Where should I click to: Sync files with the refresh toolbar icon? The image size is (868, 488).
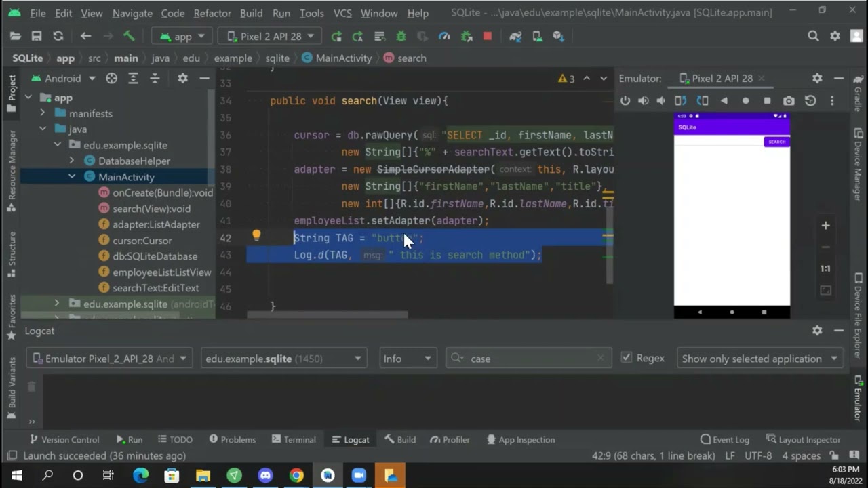(x=58, y=37)
